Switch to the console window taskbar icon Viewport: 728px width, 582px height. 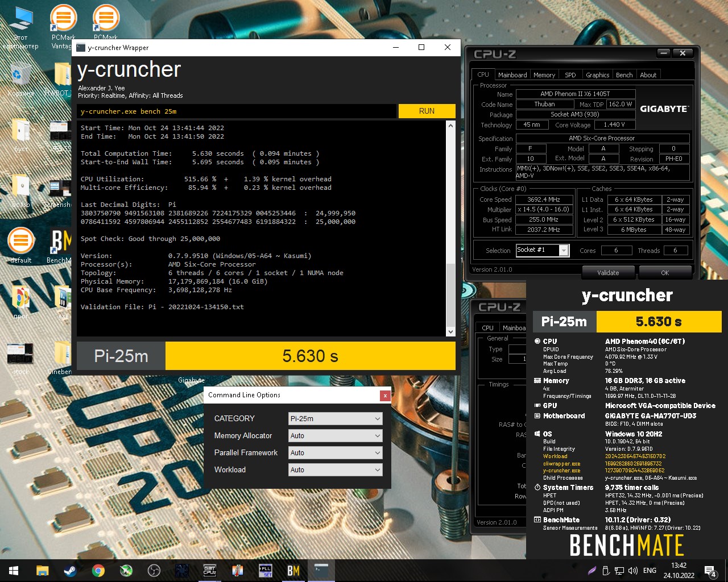(x=321, y=571)
